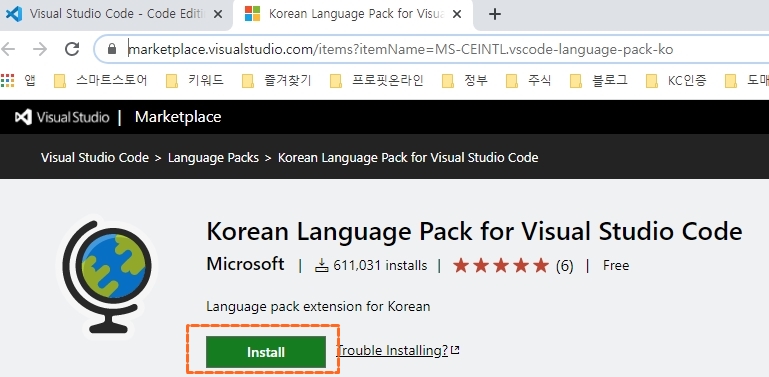Click the Free price label

616,266
